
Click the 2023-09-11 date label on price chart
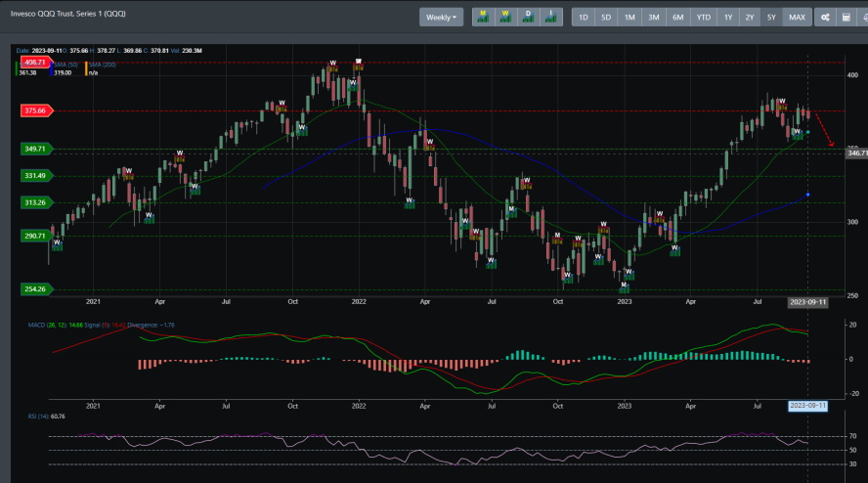pyautogui.click(x=807, y=302)
